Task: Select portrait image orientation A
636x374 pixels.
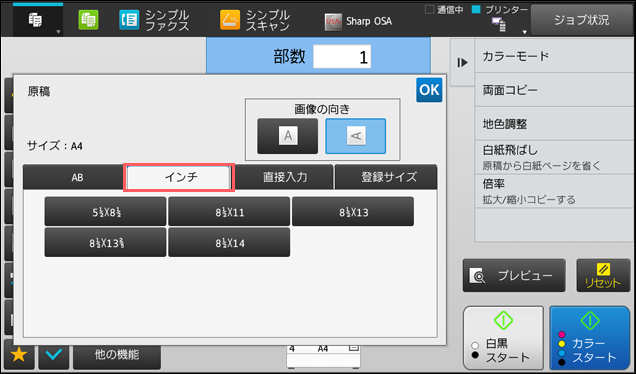Action: tap(288, 136)
